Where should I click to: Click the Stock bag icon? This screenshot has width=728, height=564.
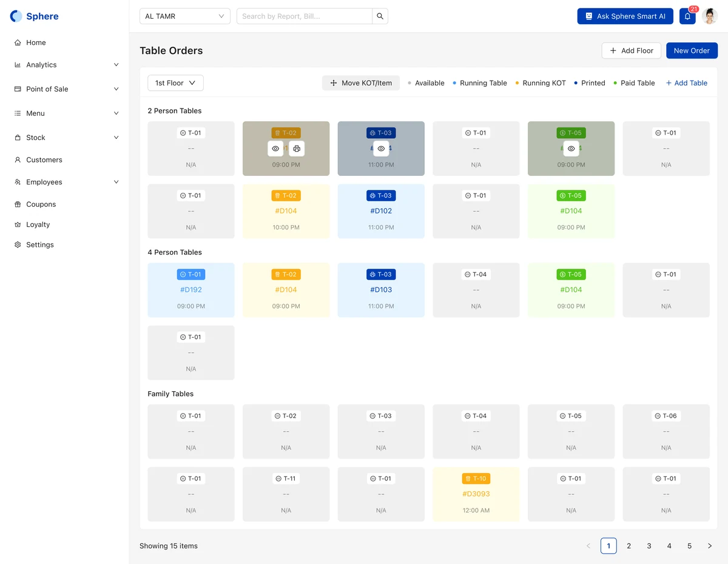pos(18,138)
